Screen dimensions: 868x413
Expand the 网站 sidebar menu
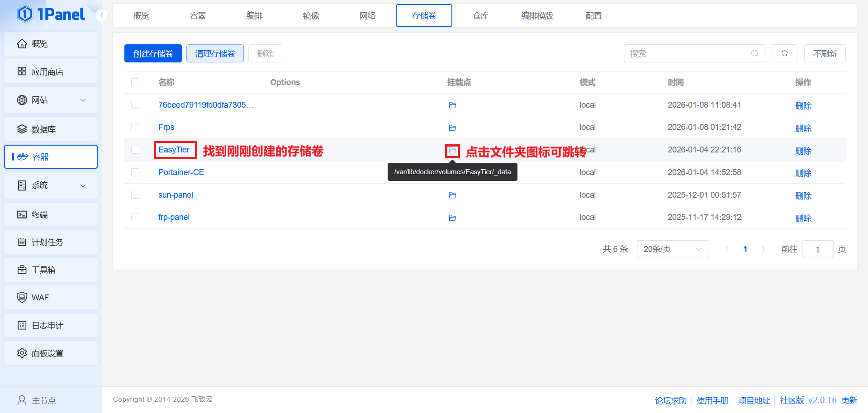51,100
